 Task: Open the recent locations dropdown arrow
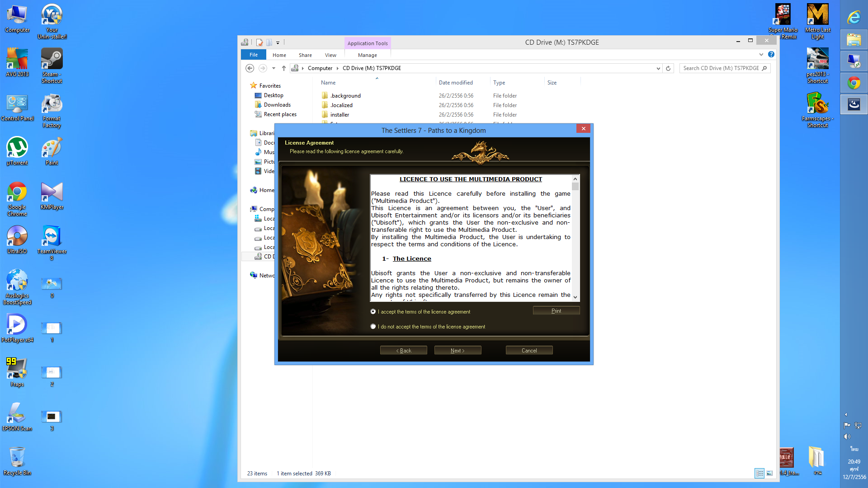[274, 68]
